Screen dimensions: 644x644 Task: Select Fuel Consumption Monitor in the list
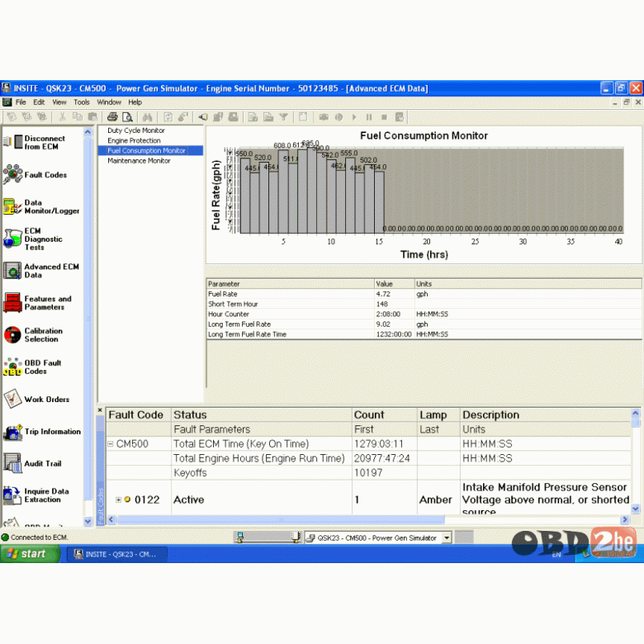click(146, 151)
